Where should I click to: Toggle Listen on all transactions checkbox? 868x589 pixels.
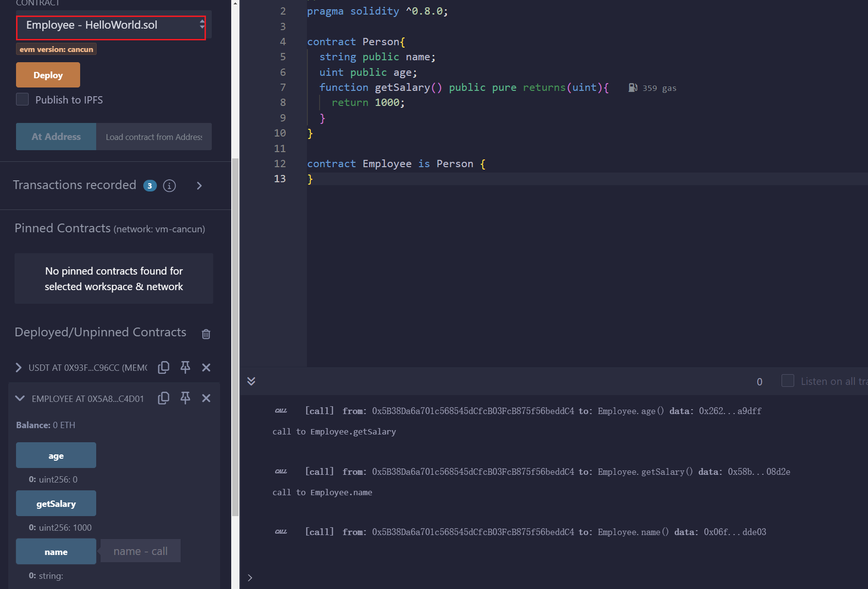[787, 381]
